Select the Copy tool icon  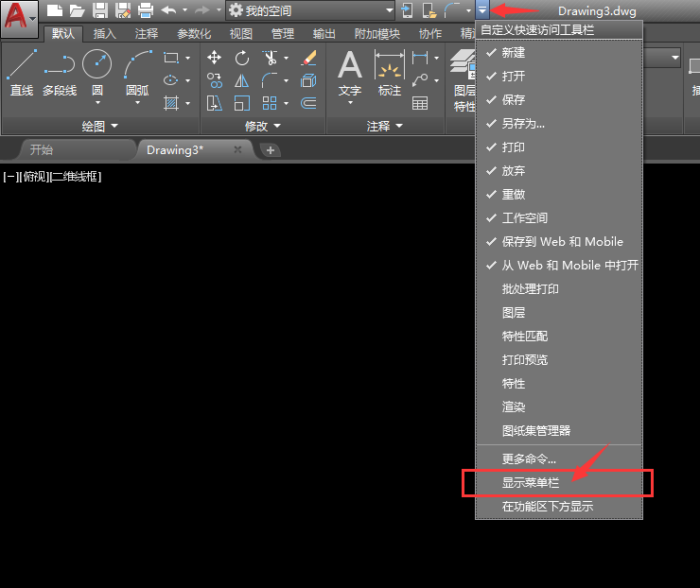(x=215, y=80)
